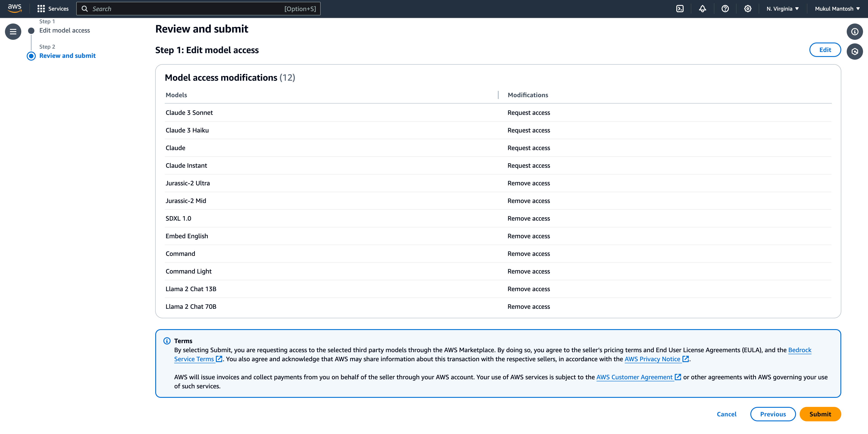The image size is (868, 434).
Task: Click the hexagon icon below the info button
Action: (854, 52)
